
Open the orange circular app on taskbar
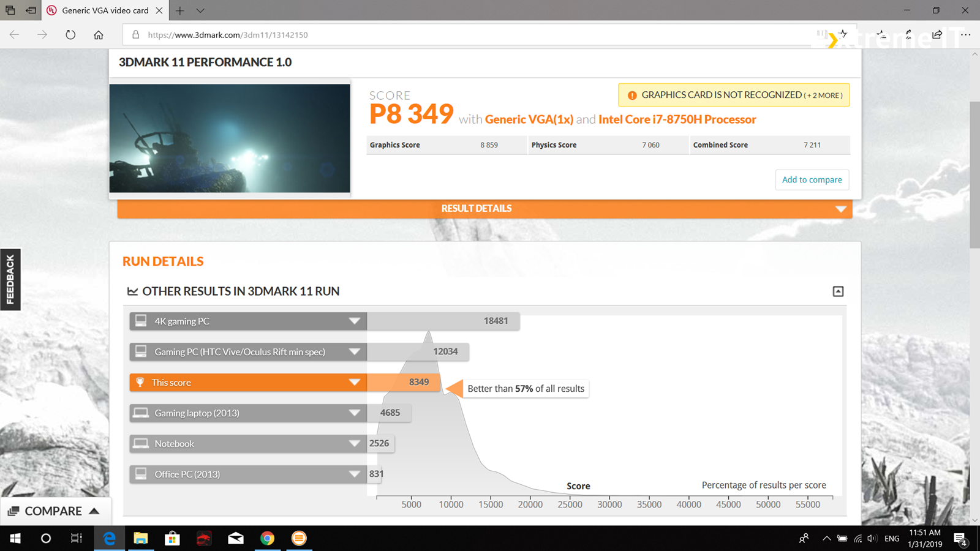tap(299, 538)
